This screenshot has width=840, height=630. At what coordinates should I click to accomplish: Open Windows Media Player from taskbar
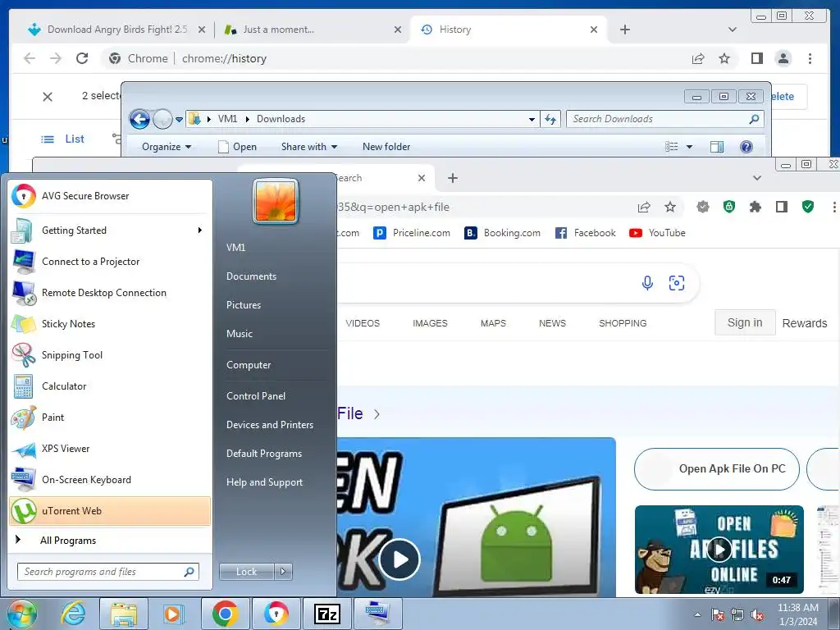[173, 614]
